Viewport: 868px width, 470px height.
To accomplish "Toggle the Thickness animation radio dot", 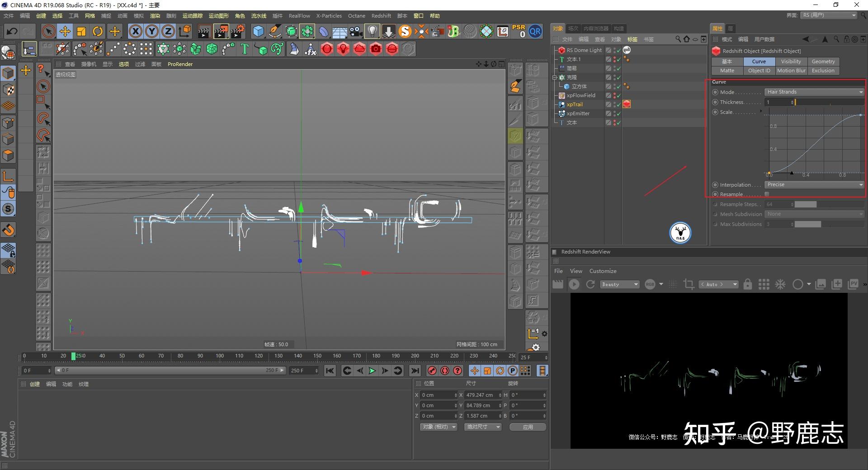I will tap(715, 102).
